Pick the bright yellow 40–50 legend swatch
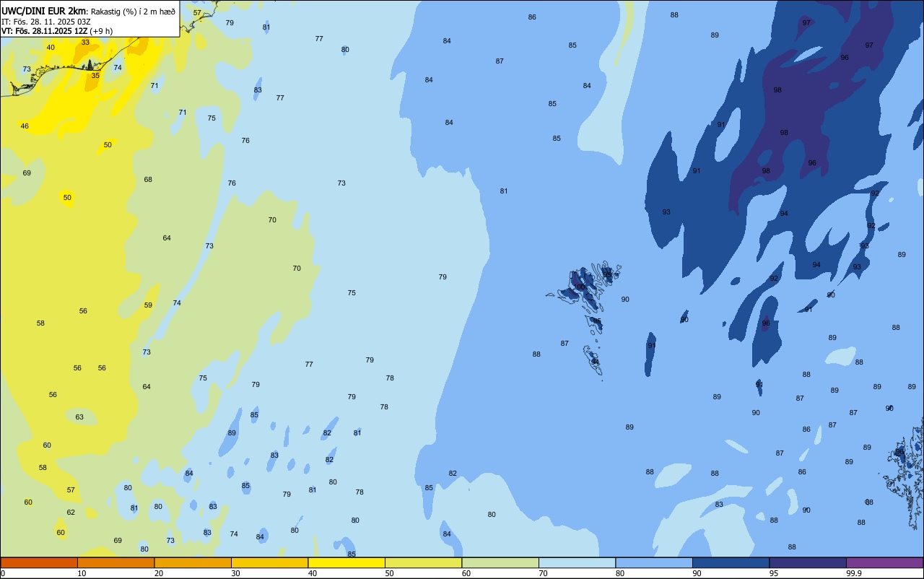The height and width of the screenshot is (579, 924). [346, 562]
